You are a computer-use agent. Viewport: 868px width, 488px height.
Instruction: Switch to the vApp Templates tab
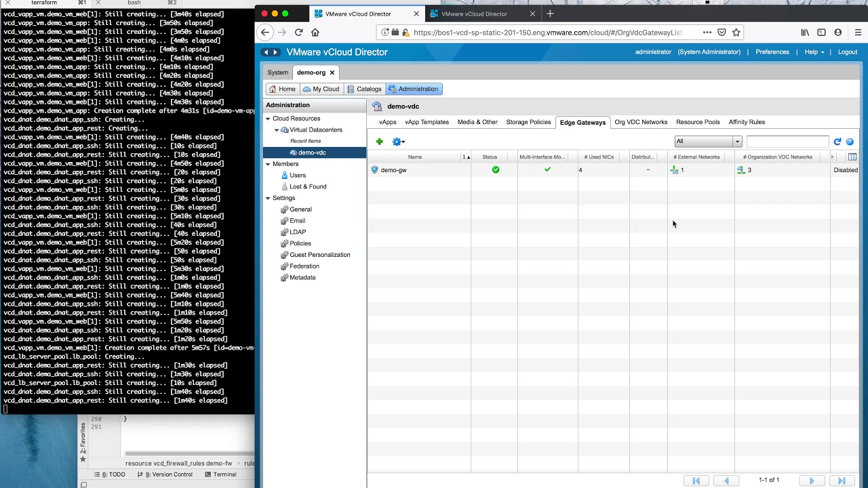[427, 122]
